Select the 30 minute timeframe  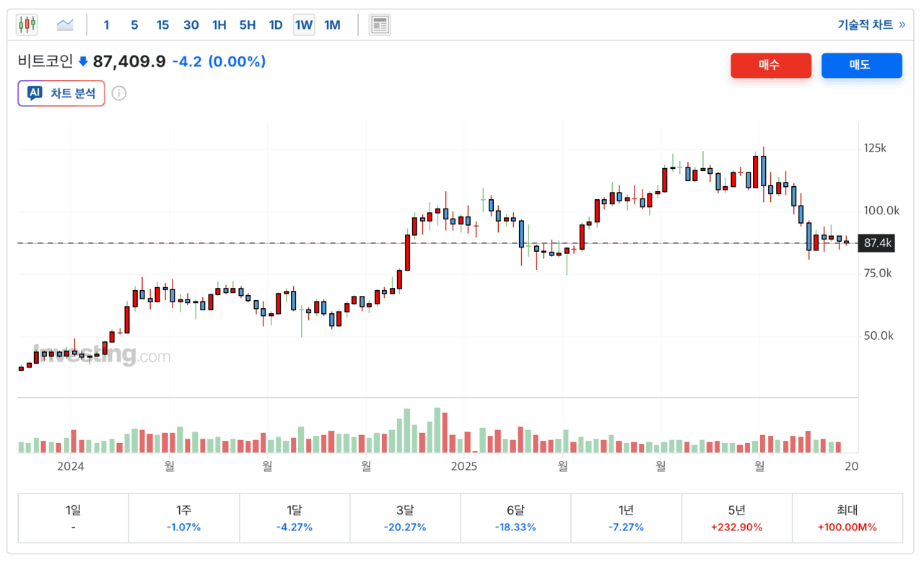(x=191, y=25)
